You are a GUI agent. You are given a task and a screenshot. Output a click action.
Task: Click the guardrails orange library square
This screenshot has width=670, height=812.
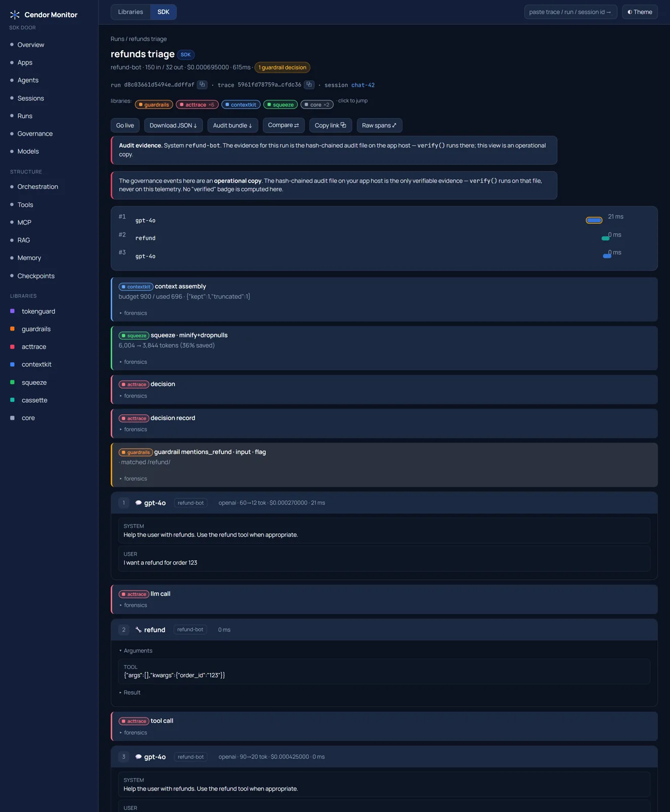[12, 329]
